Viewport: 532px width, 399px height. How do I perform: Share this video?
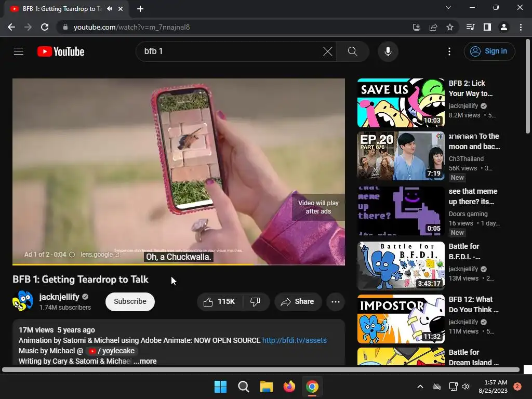pos(298,302)
